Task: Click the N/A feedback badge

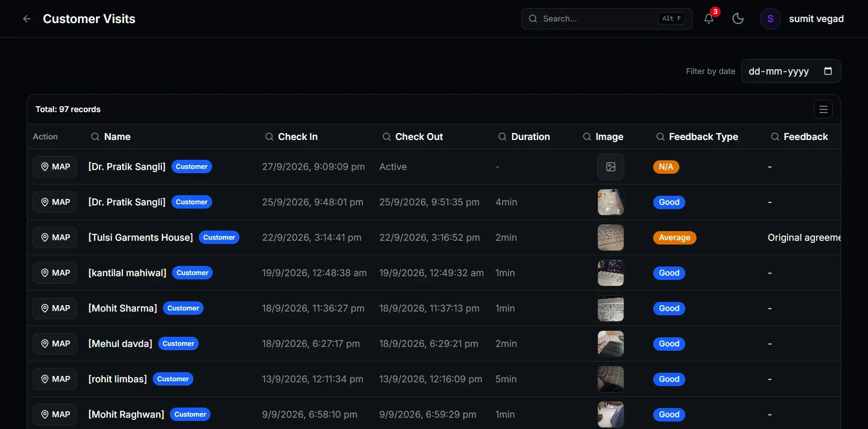Action: click(x=666, y=167)
